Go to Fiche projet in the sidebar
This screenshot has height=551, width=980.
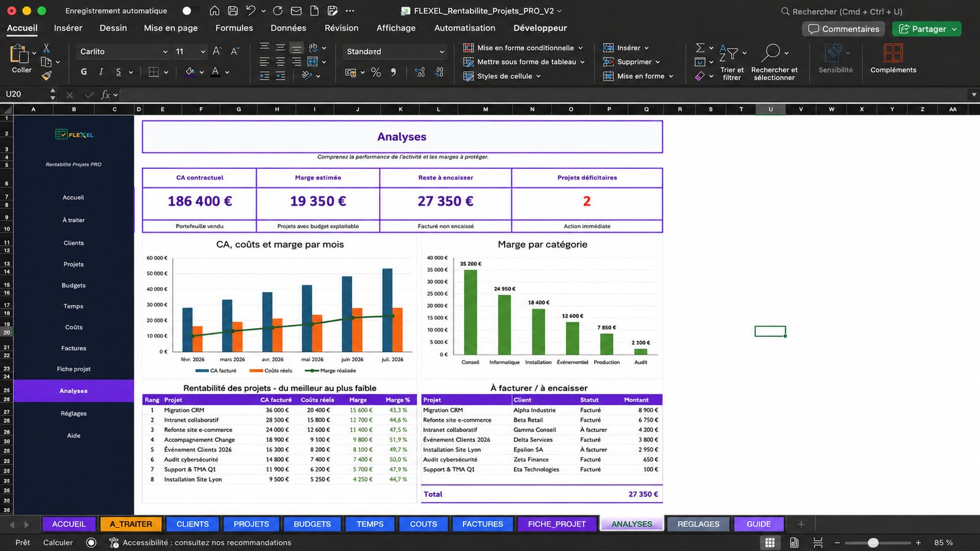73,369
